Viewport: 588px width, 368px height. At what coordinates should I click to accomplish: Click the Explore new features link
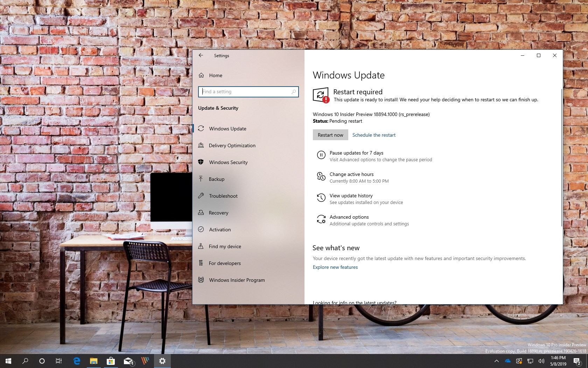pos(335,267)
